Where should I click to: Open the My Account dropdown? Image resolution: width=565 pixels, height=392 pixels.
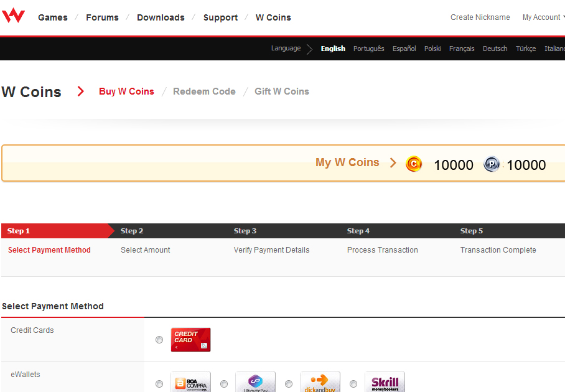(x=543, y=17)
